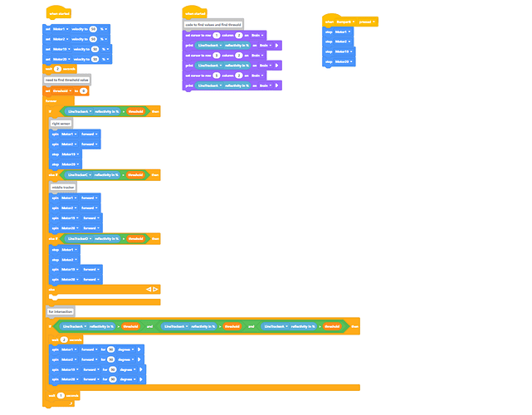This screenshot has width=532, height=415.
Task: Select the purple 'when started' hat block
Action: (x=195, y=12)
